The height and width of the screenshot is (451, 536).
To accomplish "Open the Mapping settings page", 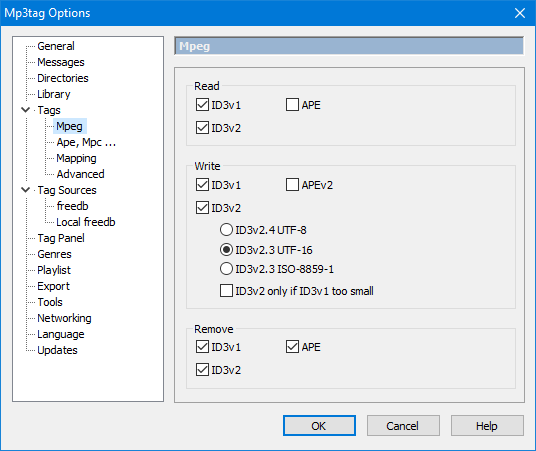I will click(76, 158).
